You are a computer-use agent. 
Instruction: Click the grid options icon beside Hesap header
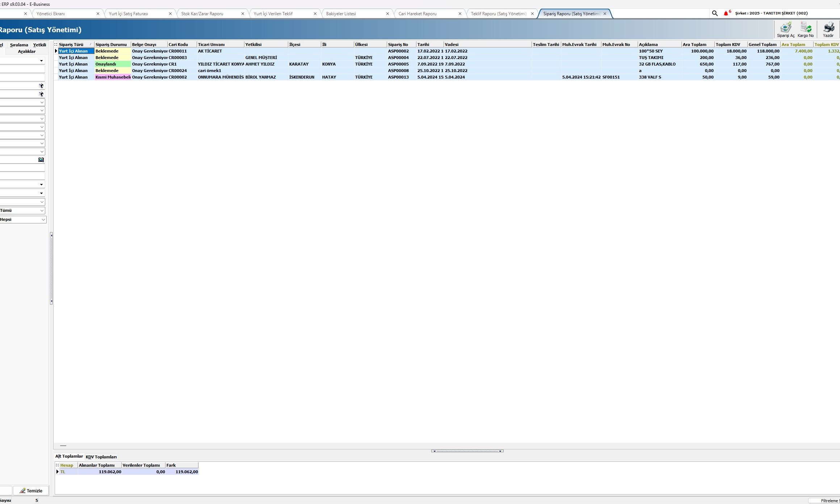(x=57, y=465)
